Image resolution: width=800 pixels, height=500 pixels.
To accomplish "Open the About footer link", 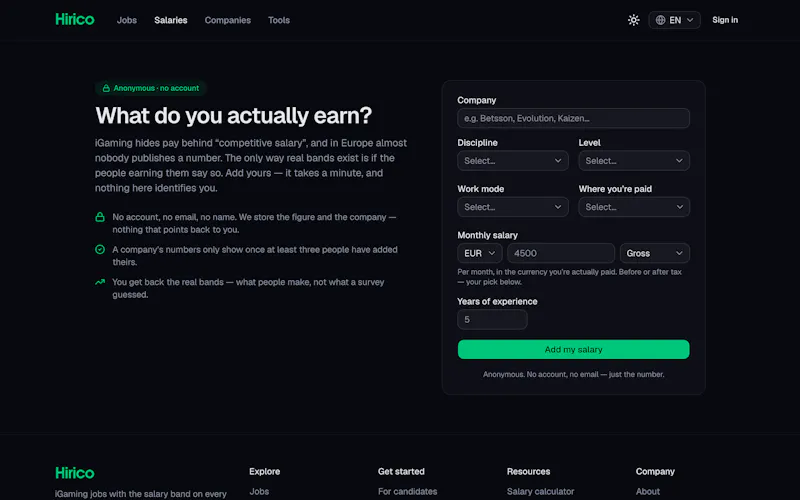I will coord(647,491).
